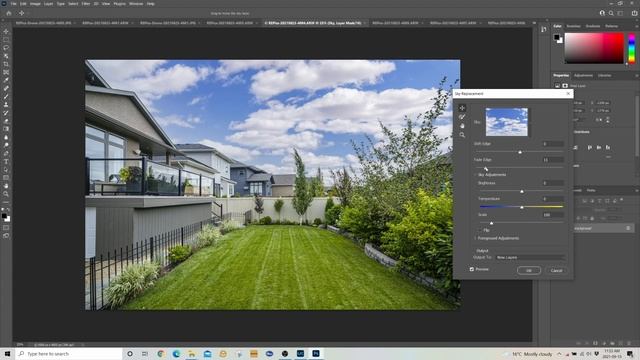This screenshot has height=360, width=640.
Task: Expand the Foreground Adjustments section
Action: point(476,238)
